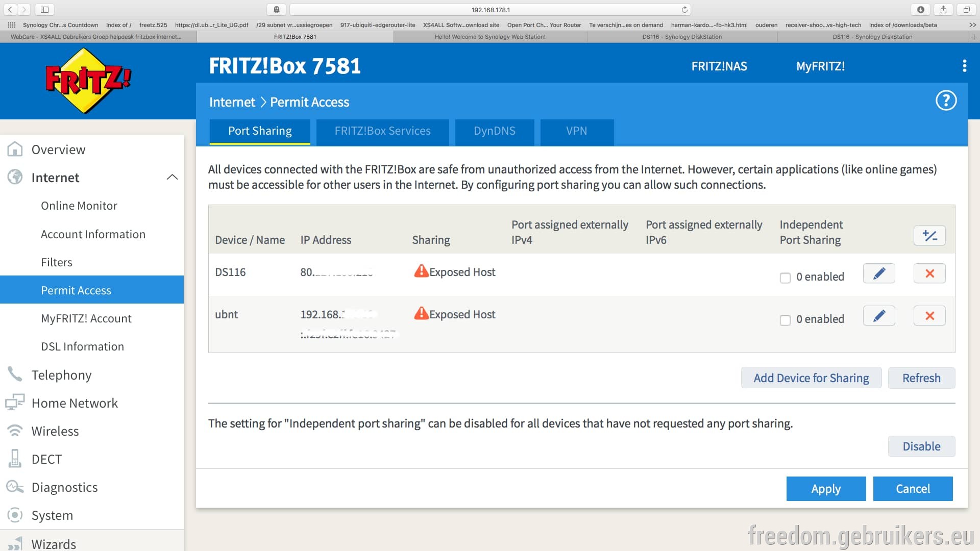Enable independent port sharing for ubnt
The width and height of the screenshot is (980, 551).
tap(785, 320)
